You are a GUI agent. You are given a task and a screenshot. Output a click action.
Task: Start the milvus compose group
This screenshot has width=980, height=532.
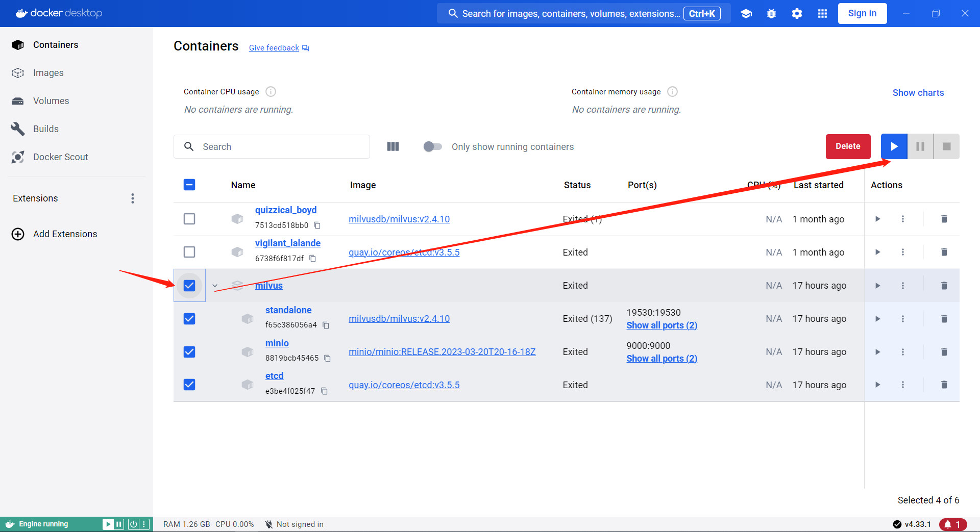pyautogui.click(x=877, y=286)
